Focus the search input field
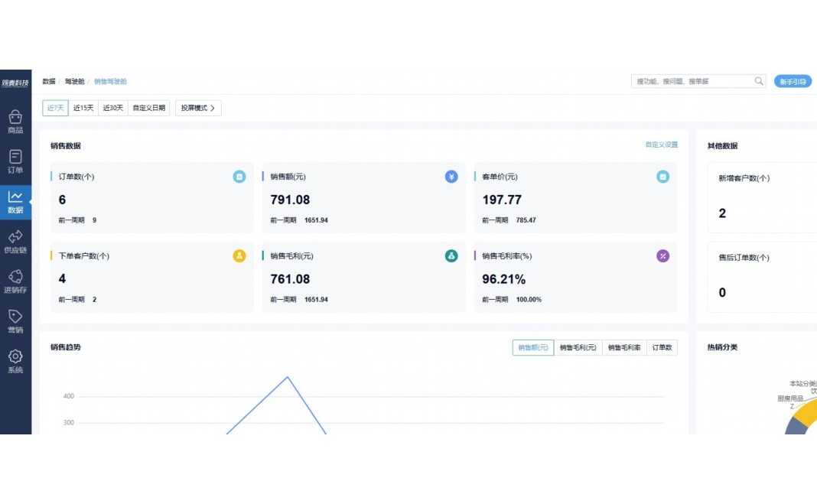 (x=698, y=81)
